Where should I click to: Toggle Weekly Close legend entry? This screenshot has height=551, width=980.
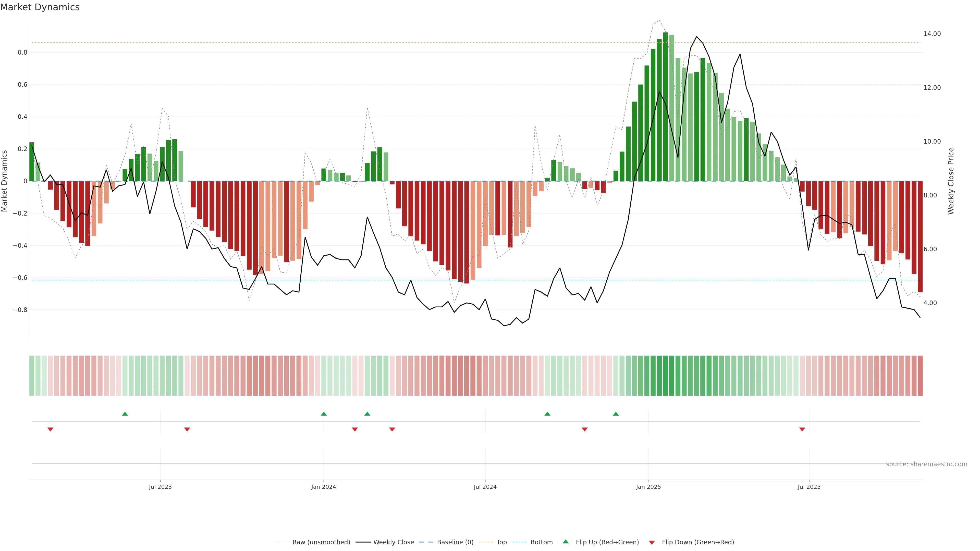click(393, 542)
